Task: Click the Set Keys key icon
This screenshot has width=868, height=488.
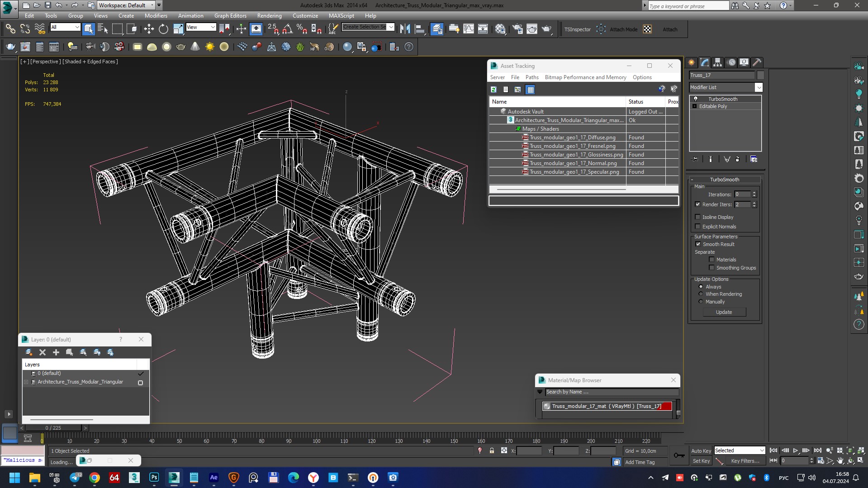Action: (x=679, y=455)
